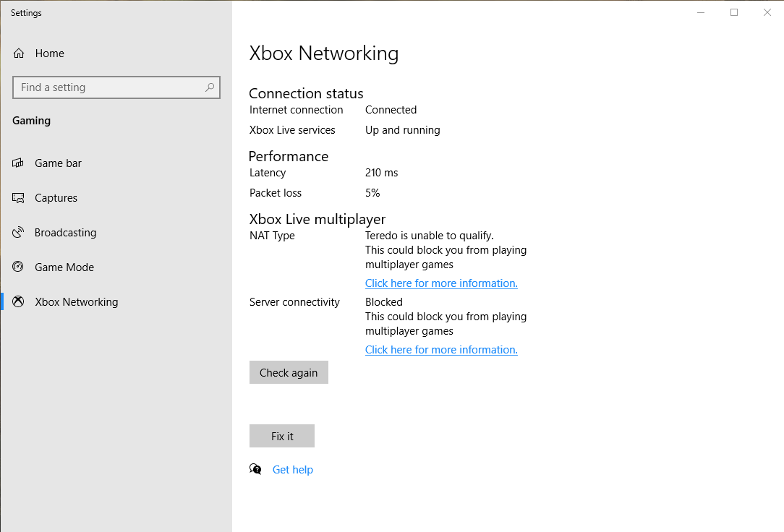784x532 pixels.
Task: Click the Server connectivity label
Action: (294, 302)
